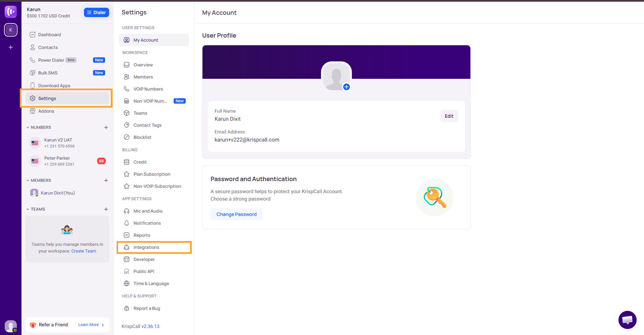The height and width of the screenshot is (335, 644).
Task: Edit the full name
Action: (x=449, y=116)
